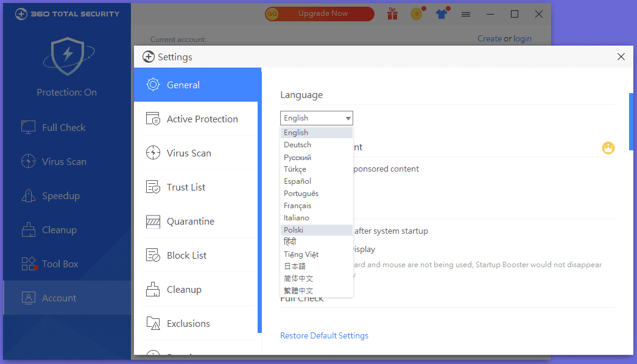Image resolution: width=637 pixels, height=364 pixels.
Task: Select Account in main sidebar
Action: tap(67, 298)
